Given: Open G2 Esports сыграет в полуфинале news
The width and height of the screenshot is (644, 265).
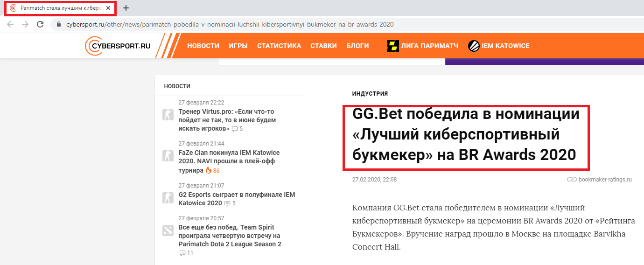Looking at the screenshot, I should [x=237, y=199].
